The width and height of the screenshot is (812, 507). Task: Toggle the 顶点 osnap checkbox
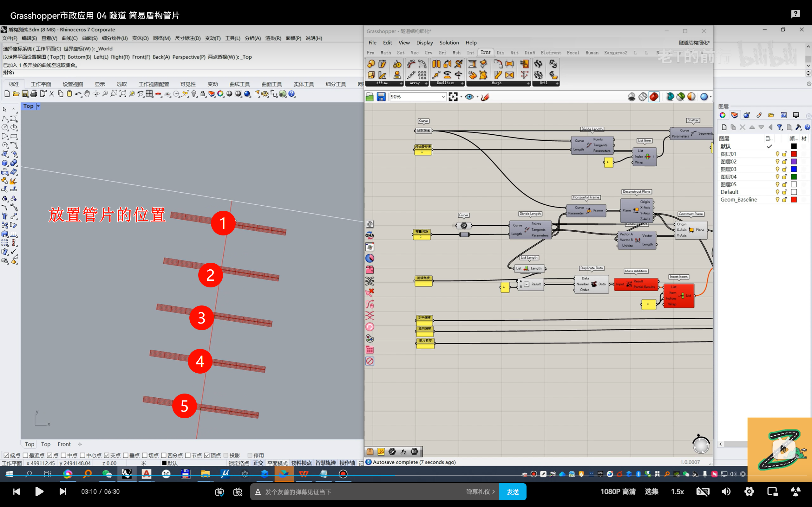207,455
